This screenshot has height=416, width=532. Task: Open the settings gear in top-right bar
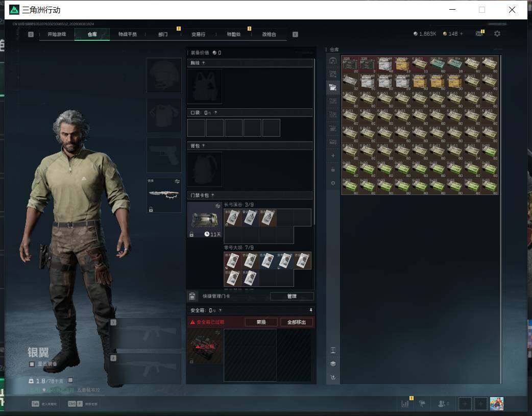[x=497, y=34]
